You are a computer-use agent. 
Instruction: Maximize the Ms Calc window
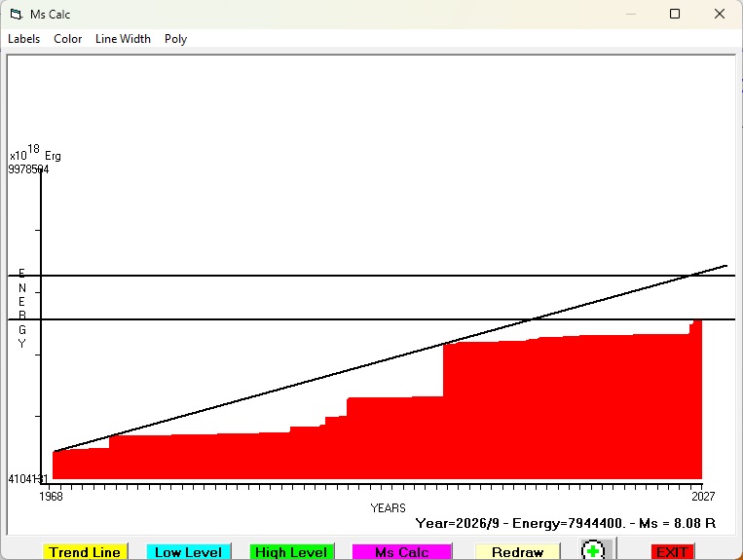tap(675, 14)
